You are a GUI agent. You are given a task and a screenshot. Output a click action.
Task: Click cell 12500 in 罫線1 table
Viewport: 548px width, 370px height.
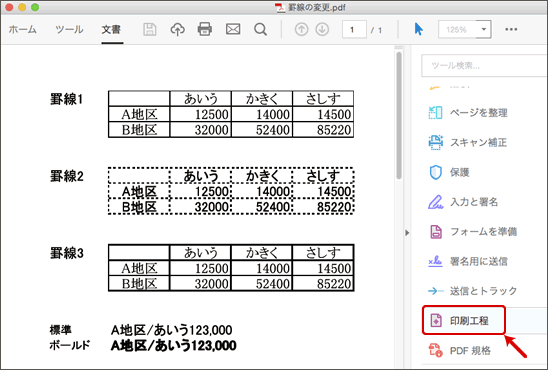click(x=201, y=115)
